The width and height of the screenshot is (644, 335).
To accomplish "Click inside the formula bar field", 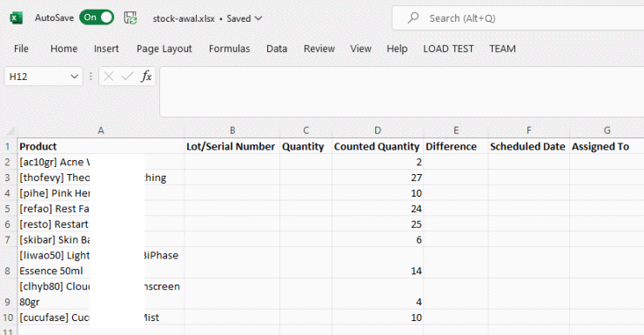I will pyautogui.click(x=402, y=92).
